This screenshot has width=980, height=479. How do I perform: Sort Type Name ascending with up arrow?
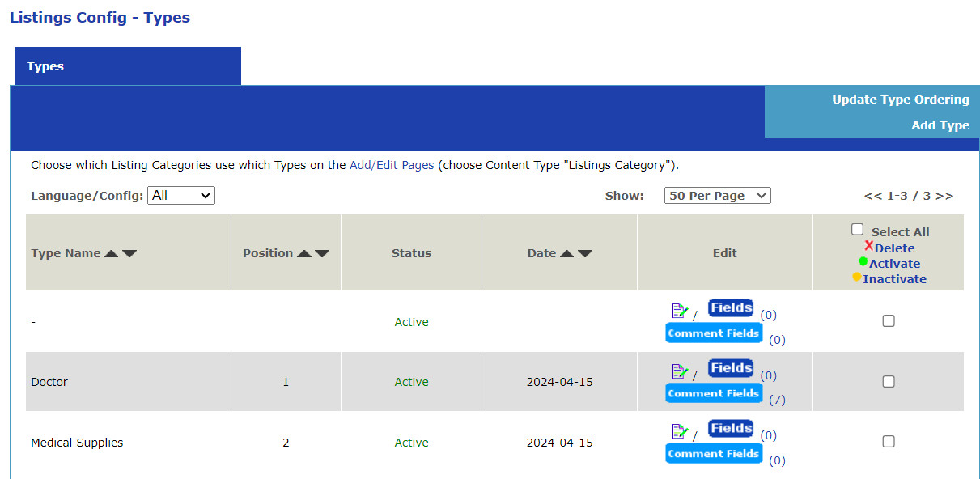pos(112,253)
